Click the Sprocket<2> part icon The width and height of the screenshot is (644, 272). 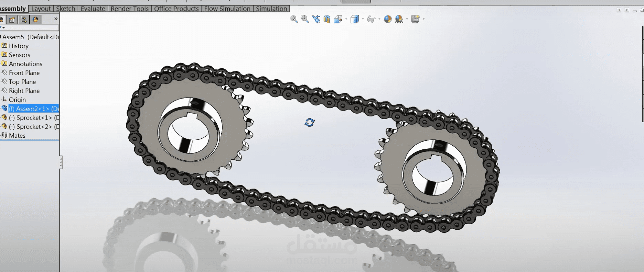[4, 126]
